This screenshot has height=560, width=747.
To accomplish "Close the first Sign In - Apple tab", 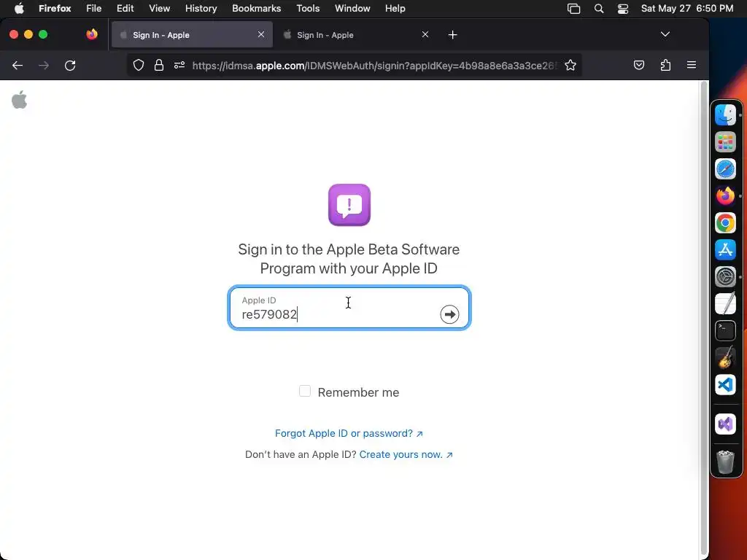I will point(261,34).
